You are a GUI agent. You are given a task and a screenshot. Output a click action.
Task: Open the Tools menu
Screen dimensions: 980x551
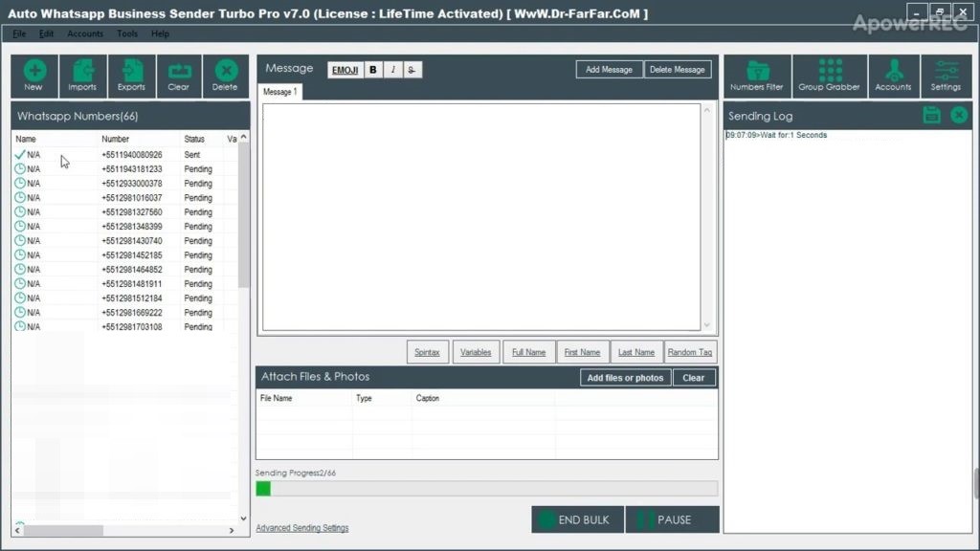[x=127, y=33]
